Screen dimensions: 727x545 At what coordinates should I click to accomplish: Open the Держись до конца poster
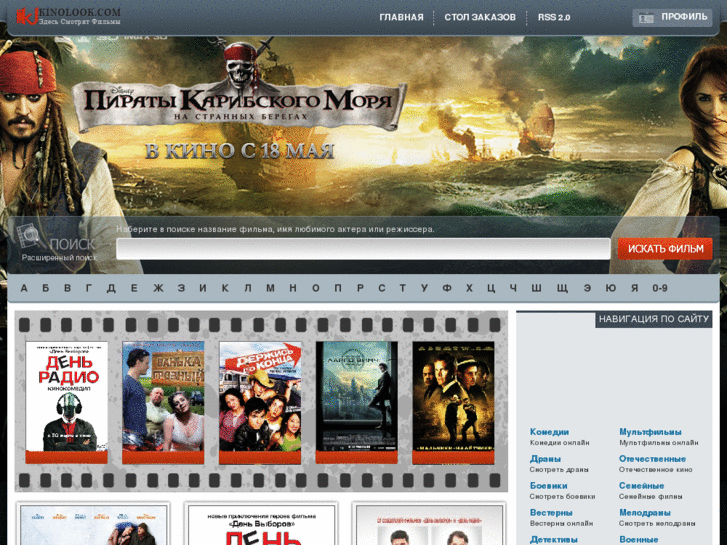point(260,402)
